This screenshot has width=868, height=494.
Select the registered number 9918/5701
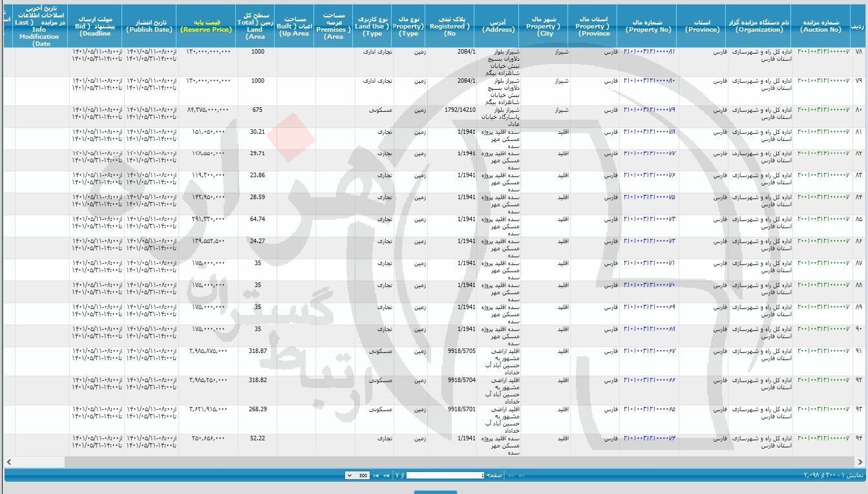[461, 409]
